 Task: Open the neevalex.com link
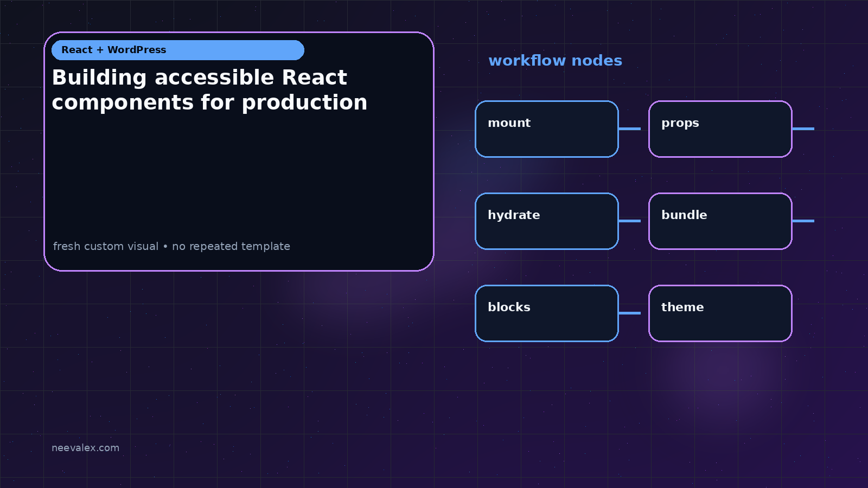[85, 448]
